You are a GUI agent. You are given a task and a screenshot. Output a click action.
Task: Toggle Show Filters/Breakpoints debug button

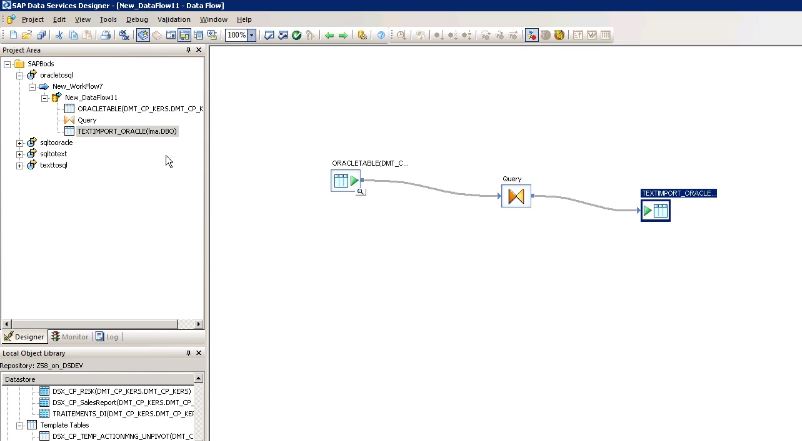tap(532, 35)
